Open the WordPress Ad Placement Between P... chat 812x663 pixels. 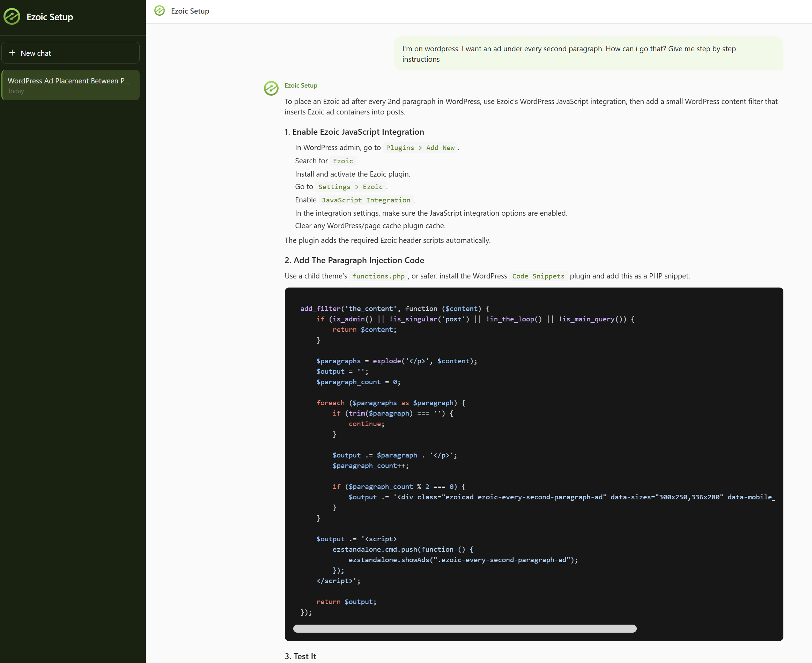point(70,85)
